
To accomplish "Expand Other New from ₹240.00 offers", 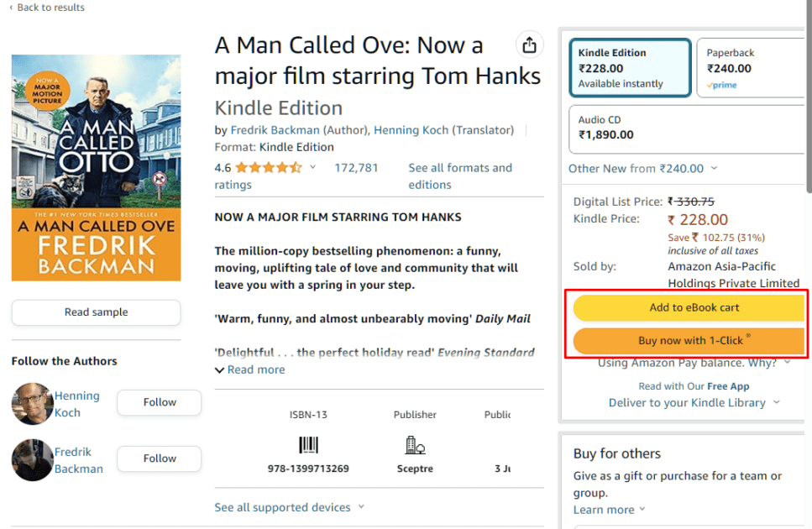I will click(643, 168).
